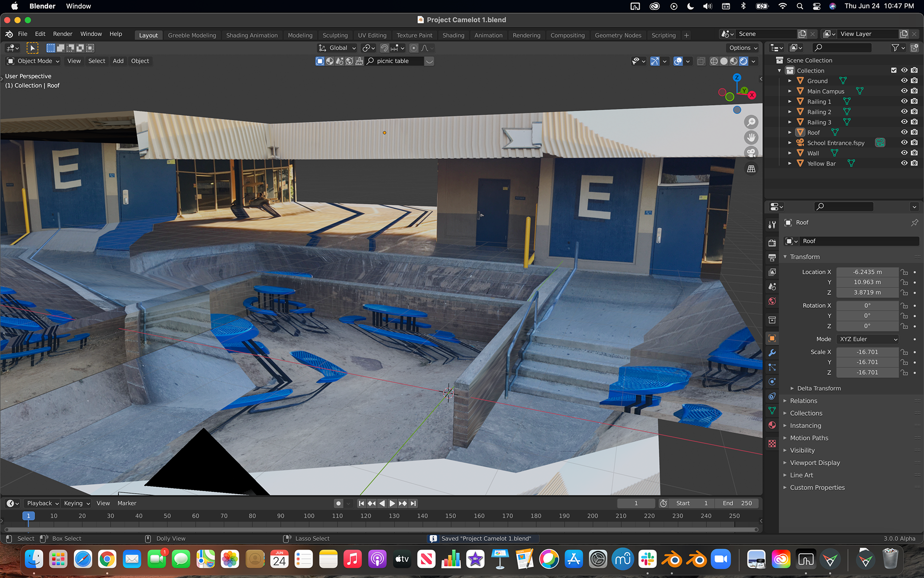Toggle Railing 1 eye visibility

coord(904,102)
